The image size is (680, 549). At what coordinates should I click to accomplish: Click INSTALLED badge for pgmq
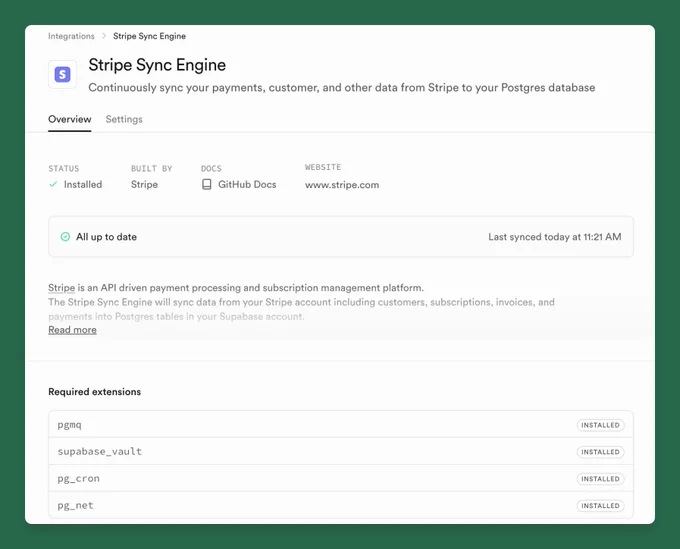pos(601,425)
